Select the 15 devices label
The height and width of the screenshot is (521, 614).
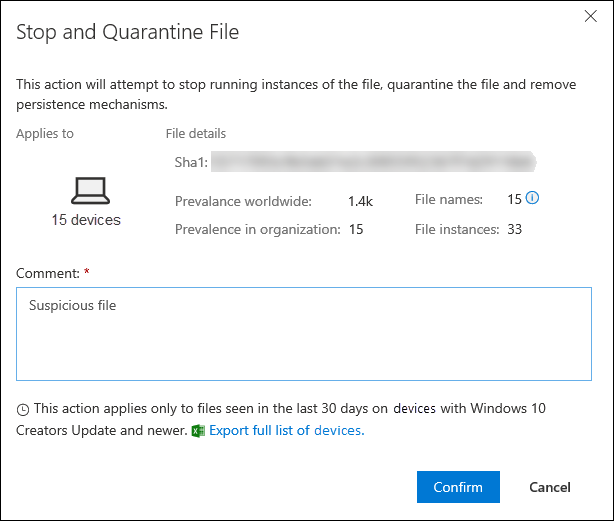click(x=86, y=220)
